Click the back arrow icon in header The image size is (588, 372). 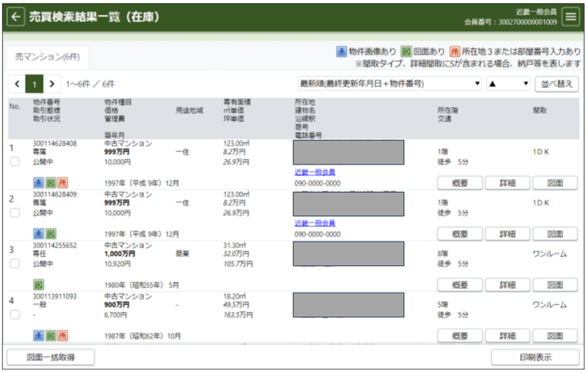[x=16, y=17]
